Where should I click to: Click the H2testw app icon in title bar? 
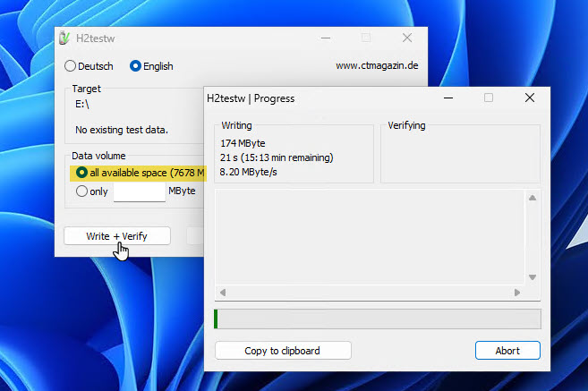point(64,38)
